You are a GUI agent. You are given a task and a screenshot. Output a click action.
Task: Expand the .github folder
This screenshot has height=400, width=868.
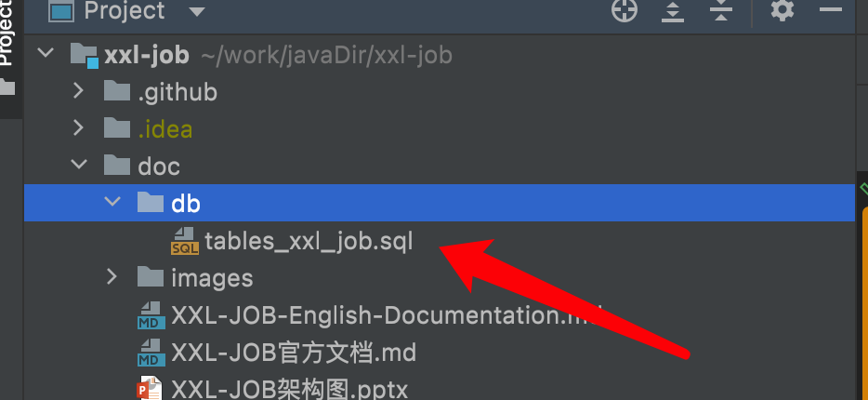click(79, 92)
